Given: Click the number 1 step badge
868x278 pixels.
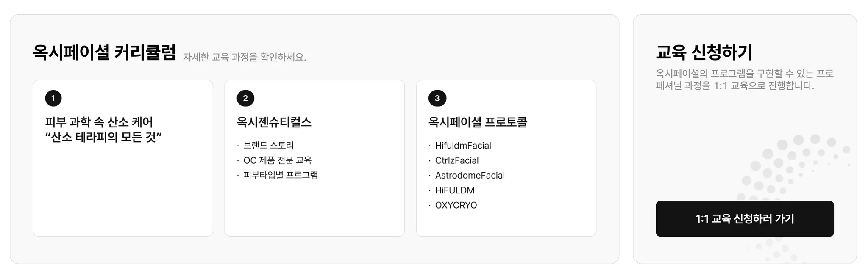Looking at the screenshot, I should coord(53,98).
